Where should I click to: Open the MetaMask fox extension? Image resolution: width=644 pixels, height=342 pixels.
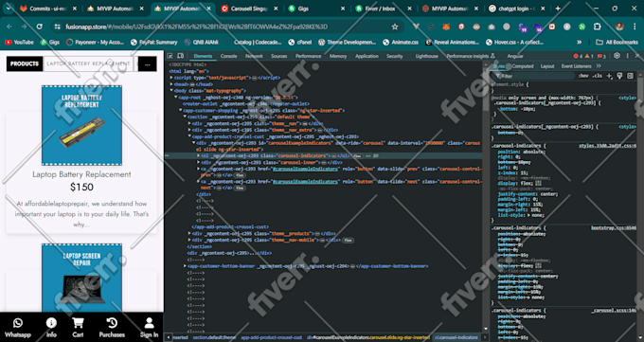click(x=446, y=27)
